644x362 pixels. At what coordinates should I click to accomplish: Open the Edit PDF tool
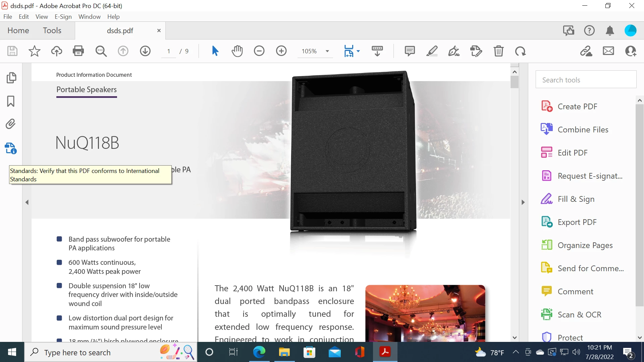(x=572, y=153)
